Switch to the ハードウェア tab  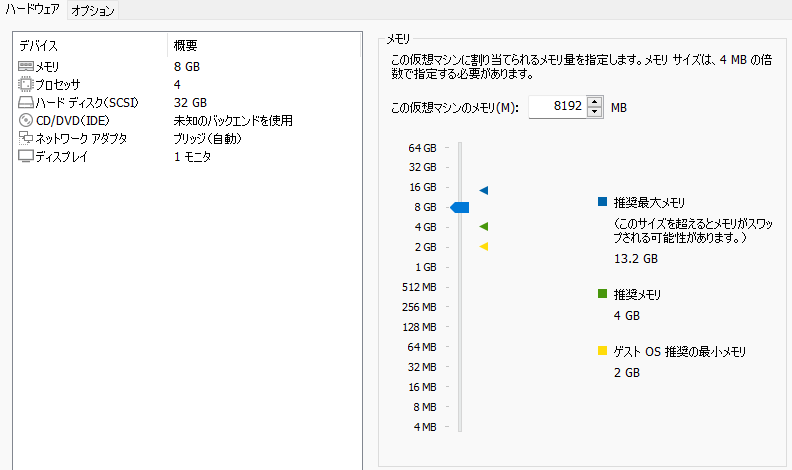click(x=33, y=9)
